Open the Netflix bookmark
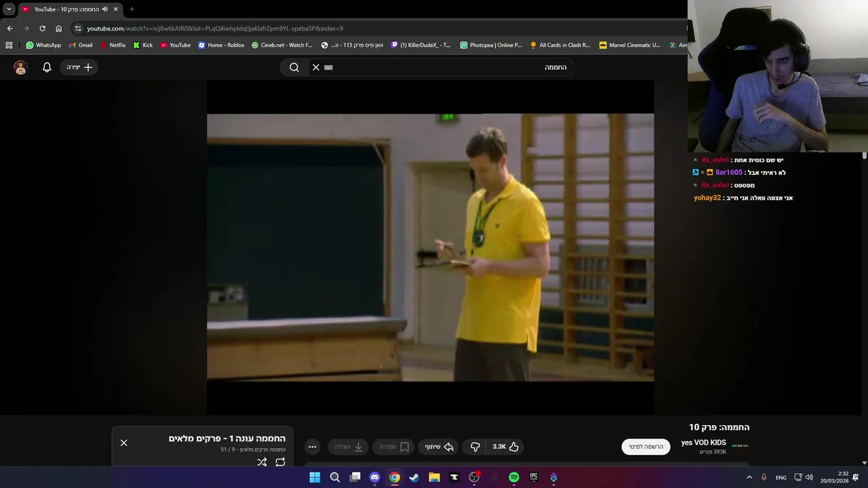This screenshot has width=868, height=488. [x=113, y=45]
